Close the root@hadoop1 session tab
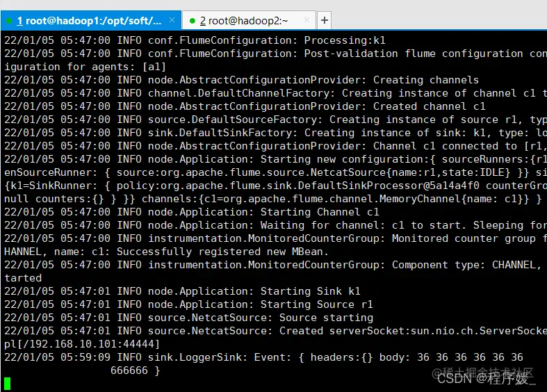This screenshot has width=547, height=392. coord(172,20)
